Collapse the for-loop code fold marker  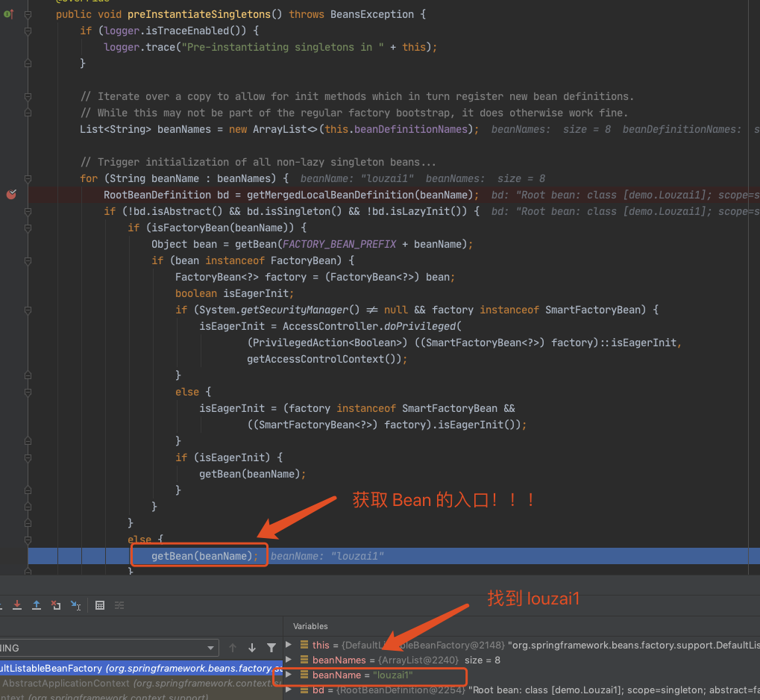point(28,178)
